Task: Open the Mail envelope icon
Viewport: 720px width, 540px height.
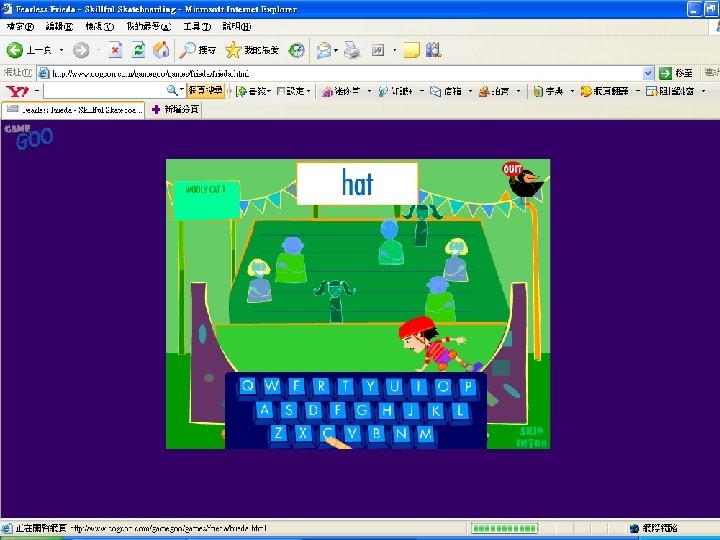Action: (324, 50)
